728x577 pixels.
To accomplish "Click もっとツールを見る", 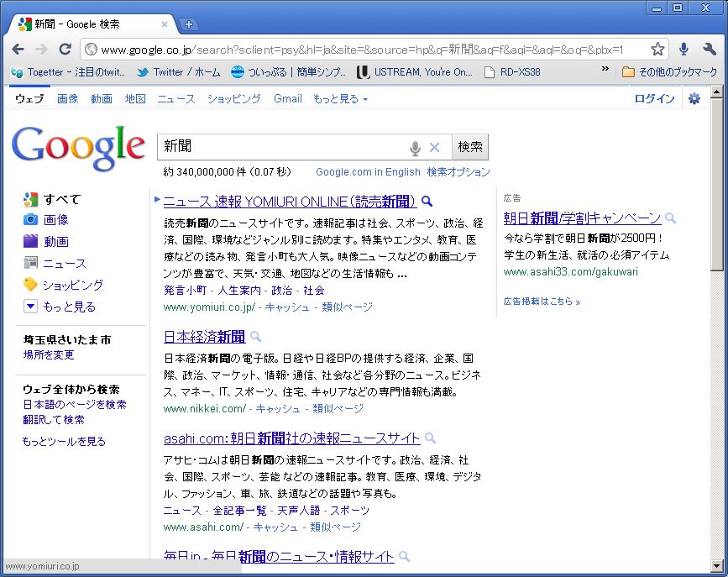I will click(64, 441).
